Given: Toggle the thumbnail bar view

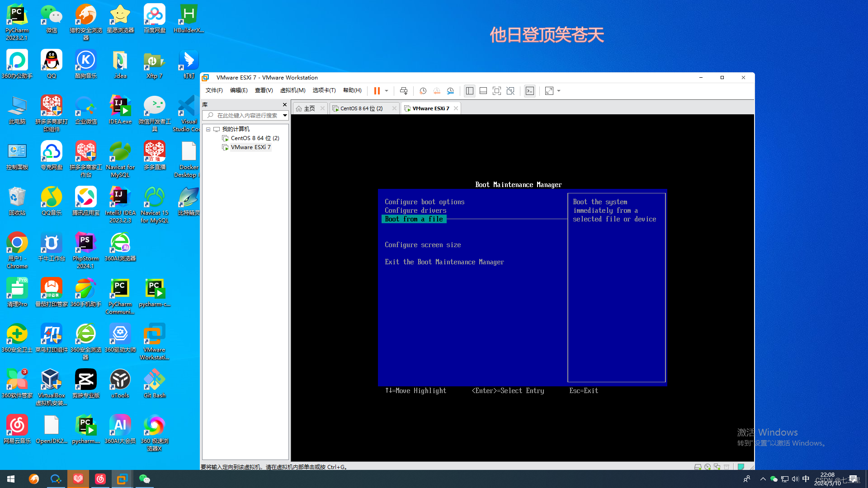Looking at the screenshot, I should click(483, 91).
